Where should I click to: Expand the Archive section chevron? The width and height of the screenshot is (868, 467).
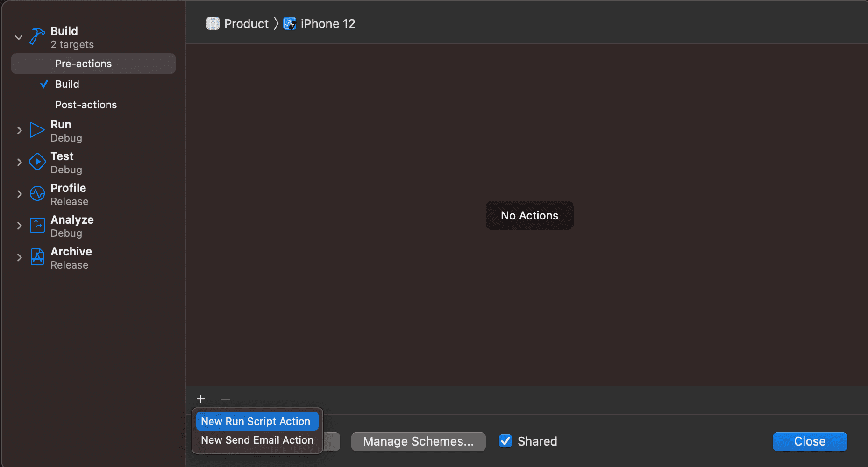coord(19,257)
